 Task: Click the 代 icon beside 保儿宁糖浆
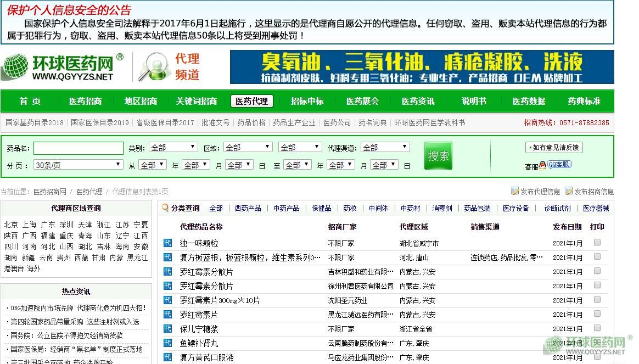tap(168, 329)
